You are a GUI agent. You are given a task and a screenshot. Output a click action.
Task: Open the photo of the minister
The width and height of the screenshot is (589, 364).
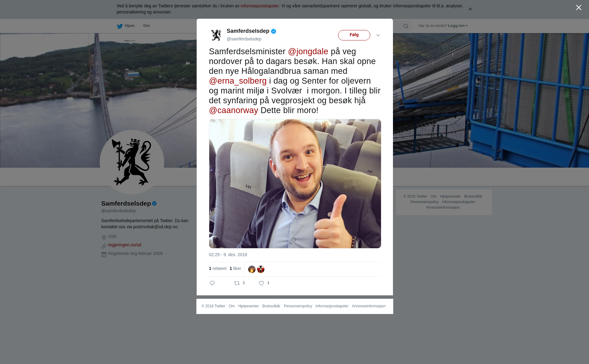coord(295,184)
